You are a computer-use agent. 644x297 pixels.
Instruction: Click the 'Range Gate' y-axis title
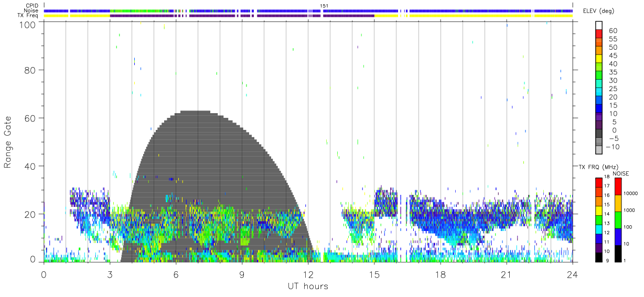[8, 142]
